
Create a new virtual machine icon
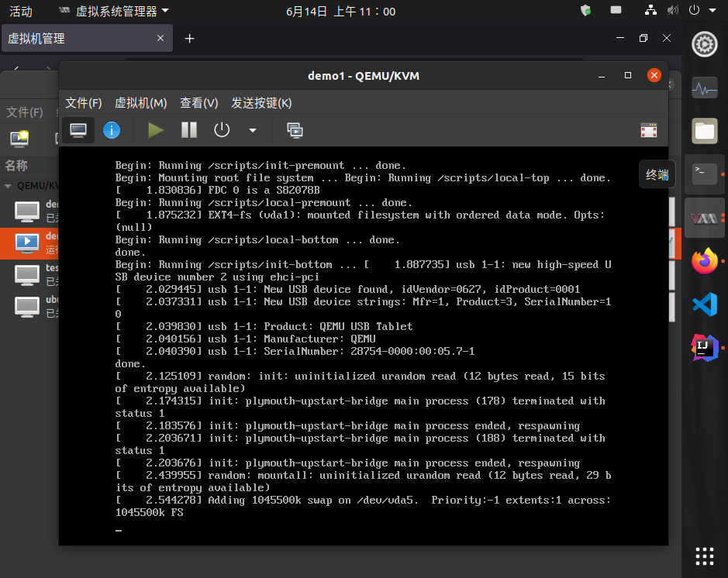click(19, 138)
